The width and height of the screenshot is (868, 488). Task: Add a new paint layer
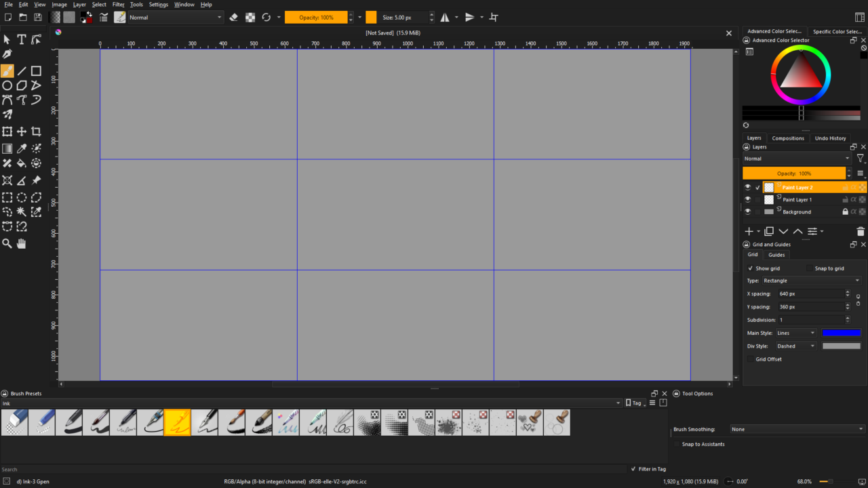749,231
